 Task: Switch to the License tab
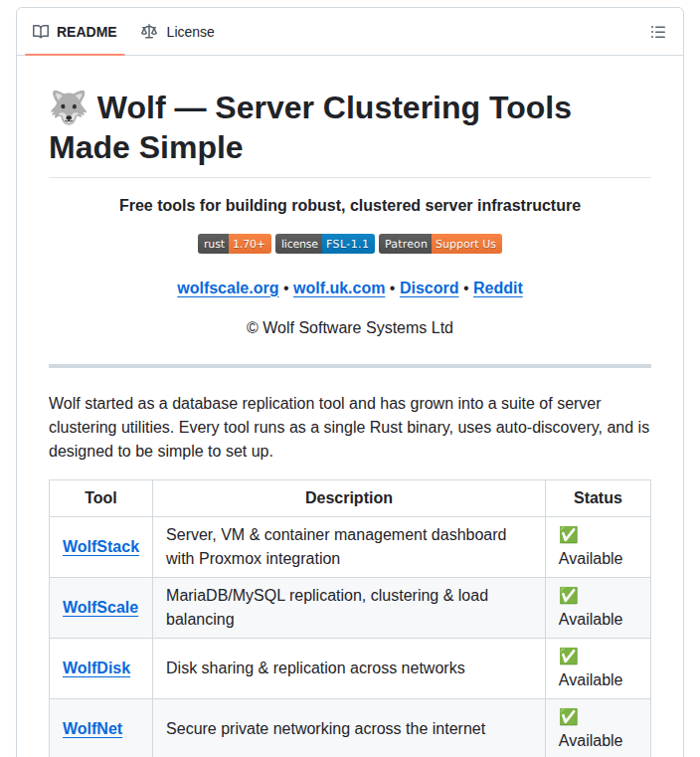click(x=178, y=32)
